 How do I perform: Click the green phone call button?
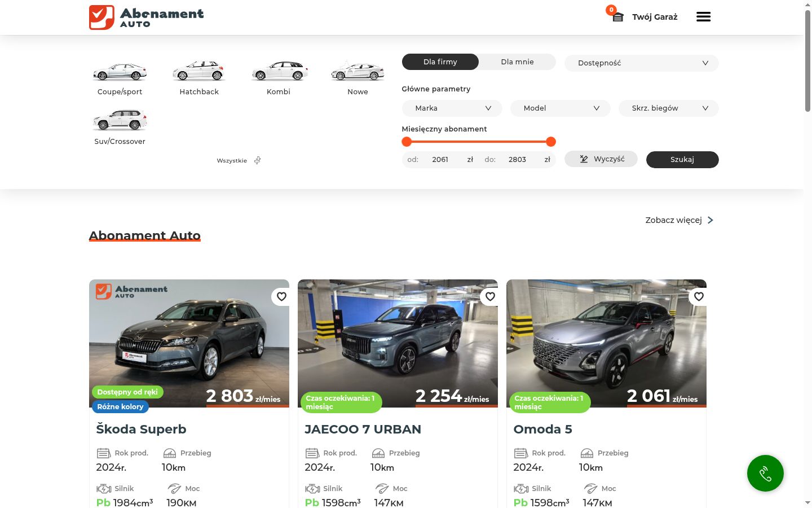tap(765, 474)
